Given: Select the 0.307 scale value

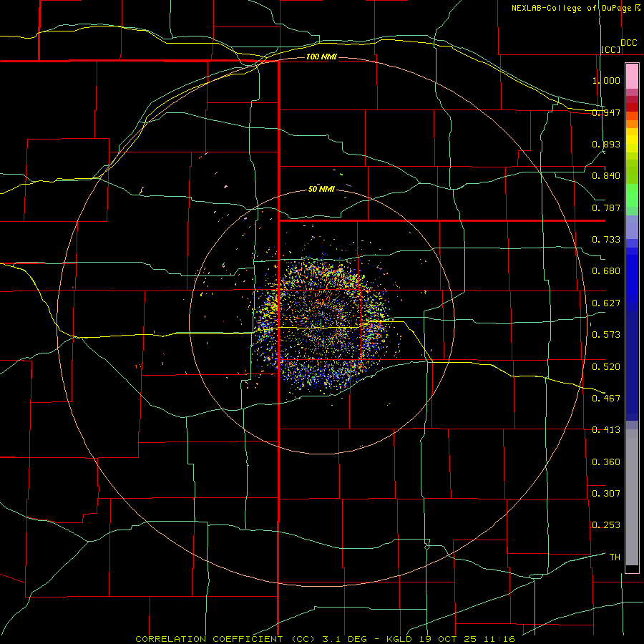Looking at the screenshot, I should coord(606,494).
